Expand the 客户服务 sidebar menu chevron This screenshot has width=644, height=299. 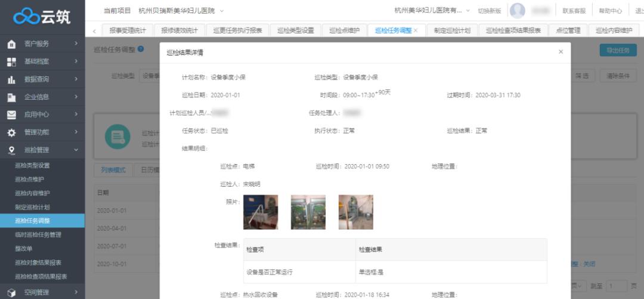pos(76,44)
